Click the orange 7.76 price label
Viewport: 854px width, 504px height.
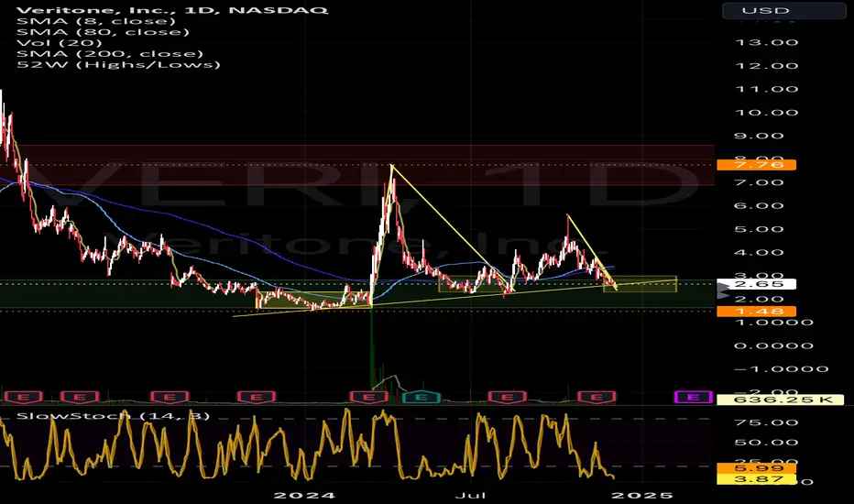point(757,165)
